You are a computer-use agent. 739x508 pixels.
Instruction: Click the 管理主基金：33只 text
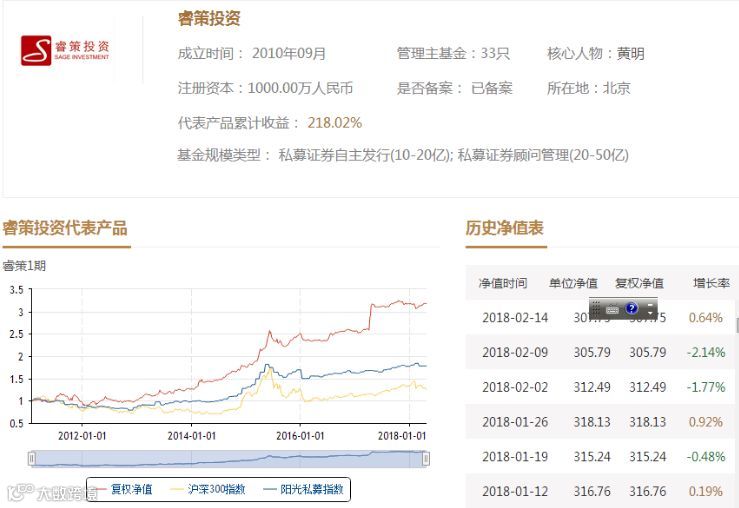(x=453, y=53)
